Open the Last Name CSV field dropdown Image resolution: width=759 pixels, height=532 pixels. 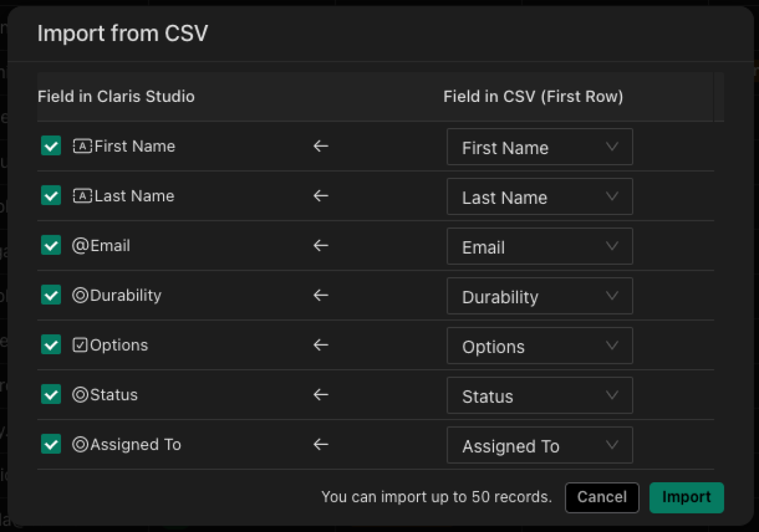(x=540, y=197)
